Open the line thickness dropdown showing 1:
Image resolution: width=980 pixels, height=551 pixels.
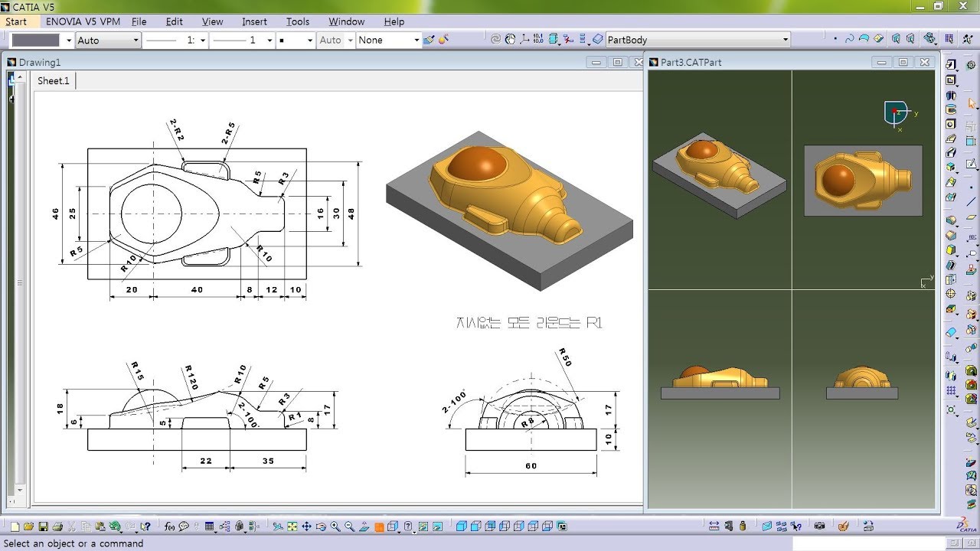click(x=175, y=40)
